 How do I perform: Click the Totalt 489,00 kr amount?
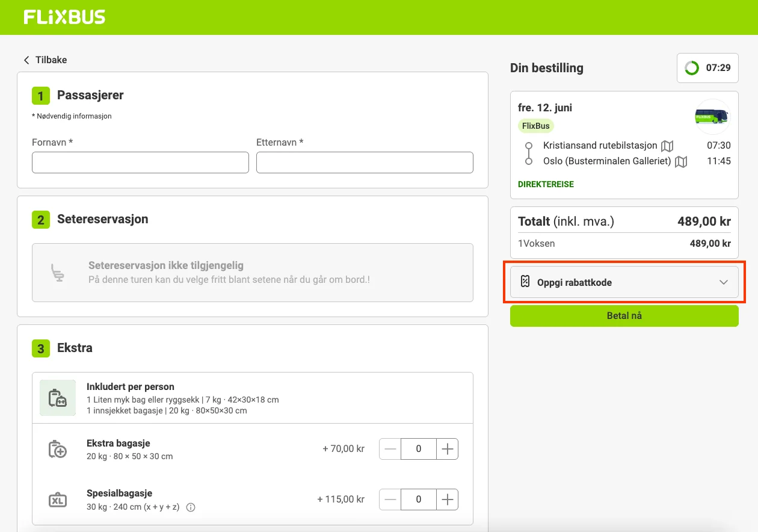pos(704,221)
